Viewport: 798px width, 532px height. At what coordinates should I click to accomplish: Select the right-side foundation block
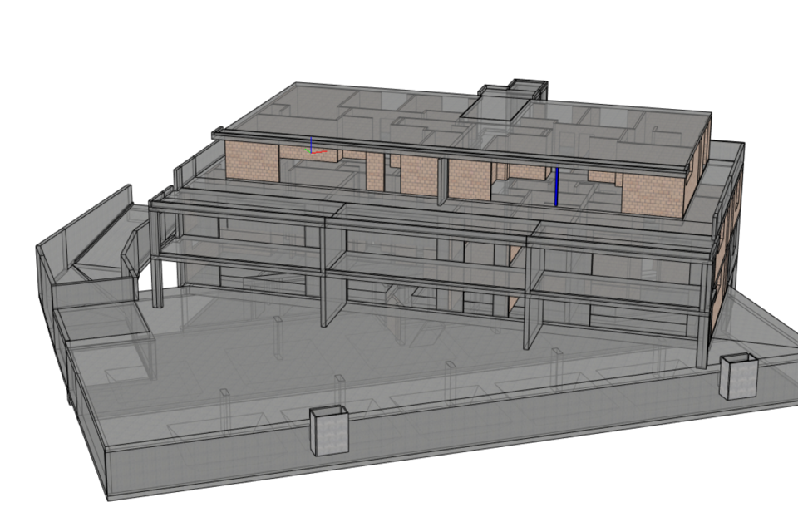[738, 376]
